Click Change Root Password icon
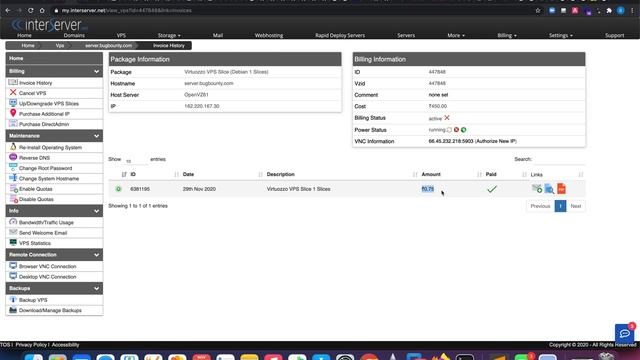 click(13, 167)
